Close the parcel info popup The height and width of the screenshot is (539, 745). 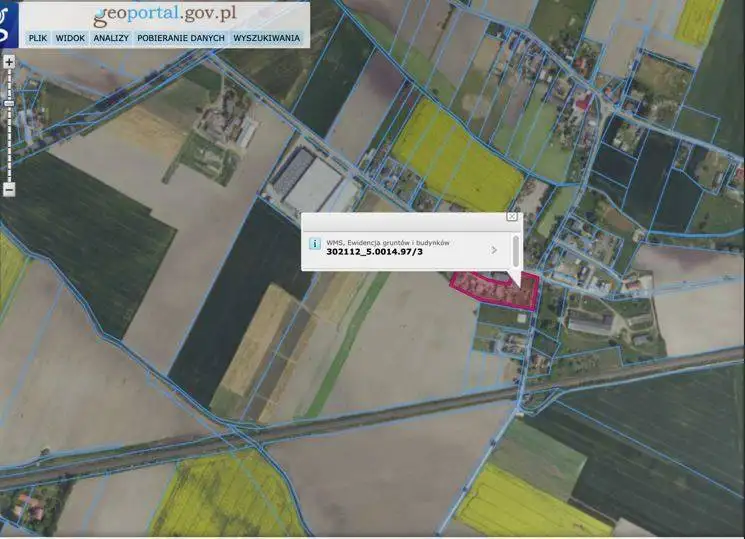[x=512, y=216]
